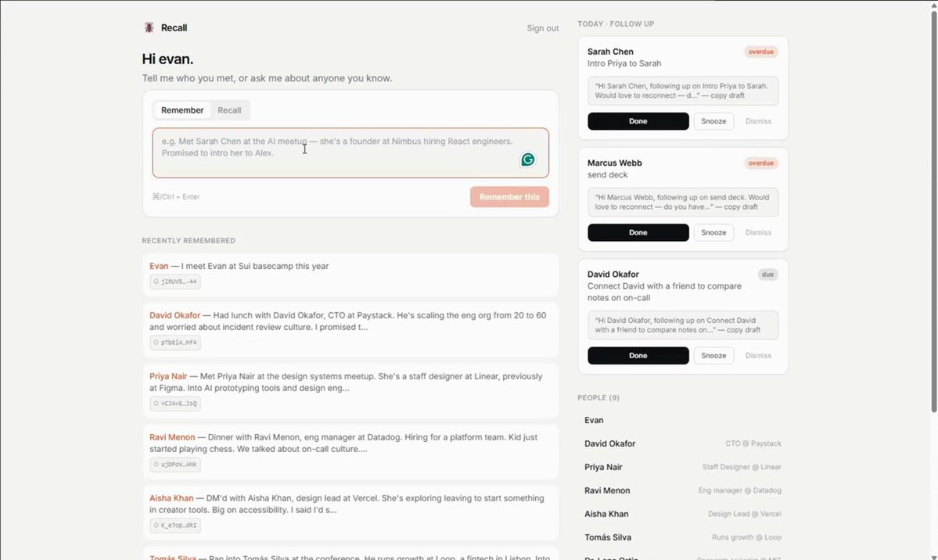Dismiss the Sarah Chen follow-up

click(x=758, y=121)
